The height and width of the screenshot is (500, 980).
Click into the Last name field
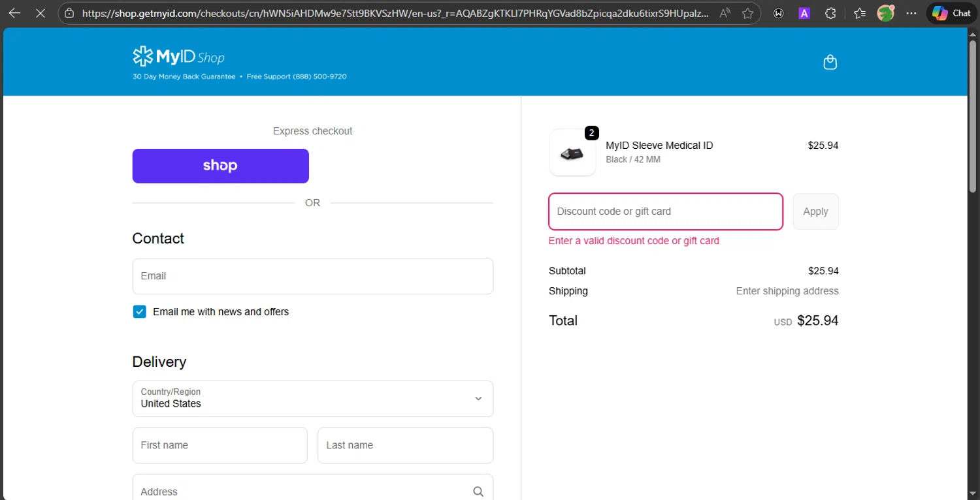(x=406, y=445)
